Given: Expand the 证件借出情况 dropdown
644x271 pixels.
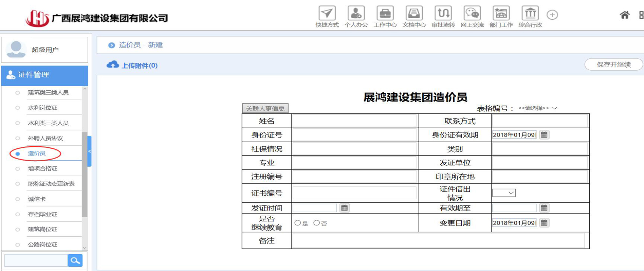Looking at the screenshot, I should [x=504, y=193].
